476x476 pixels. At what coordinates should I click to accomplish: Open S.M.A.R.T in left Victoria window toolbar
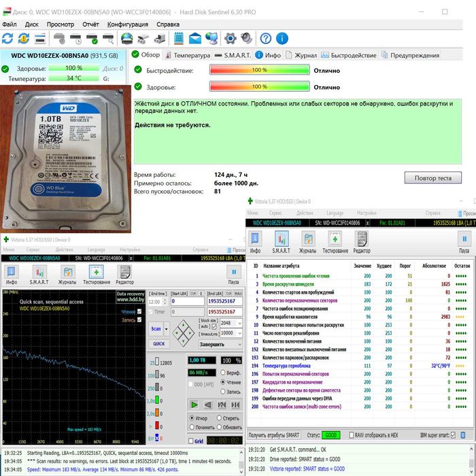[x=39, y=275]
